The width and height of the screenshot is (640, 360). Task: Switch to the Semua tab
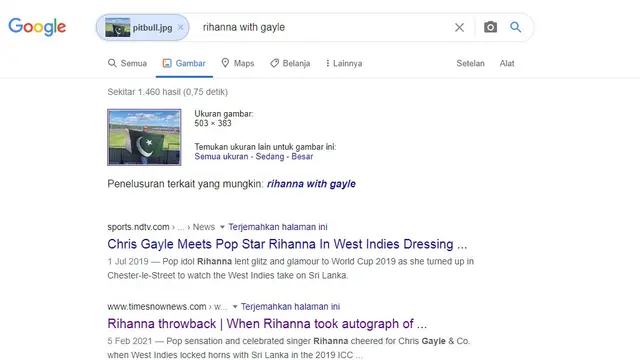pyautogui.click(x=127, y=63)
